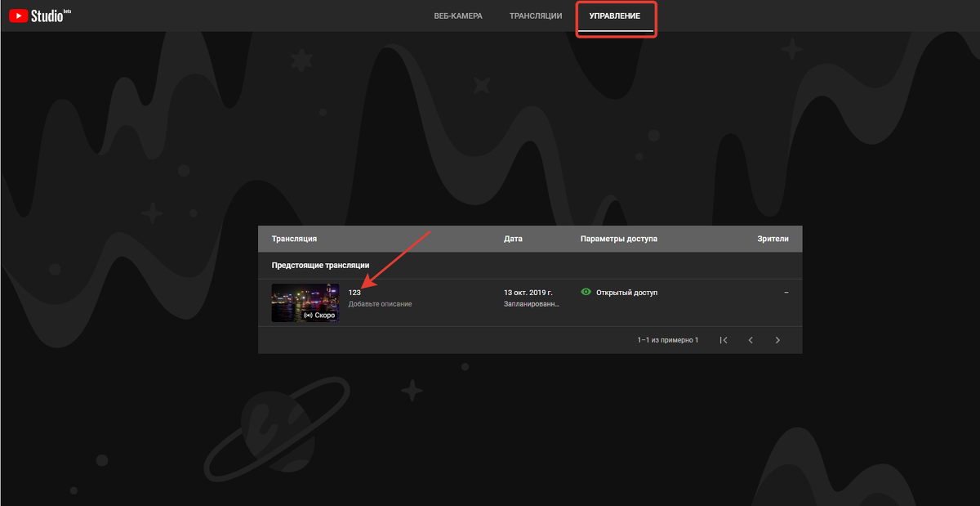The height and width of the screenshot is (506, 980).
Task: Click the Скоро live badge on thumbnail
Action: click(x=319, y=315)
